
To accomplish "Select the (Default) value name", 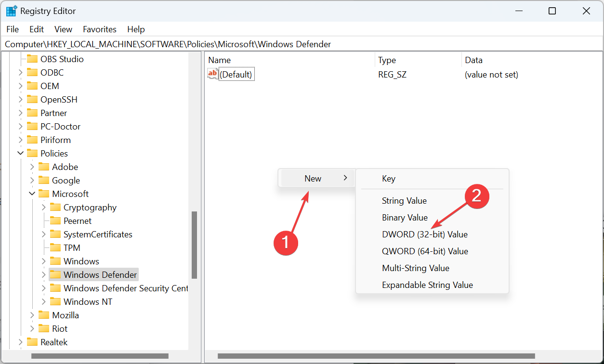I will point(236,75).
